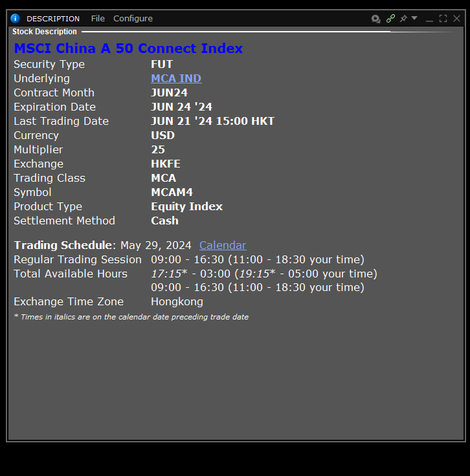Image resolution: width=470 pixels, height=476 pixels.
Task: Click the green chain link icon
Action: click(390, 19)
